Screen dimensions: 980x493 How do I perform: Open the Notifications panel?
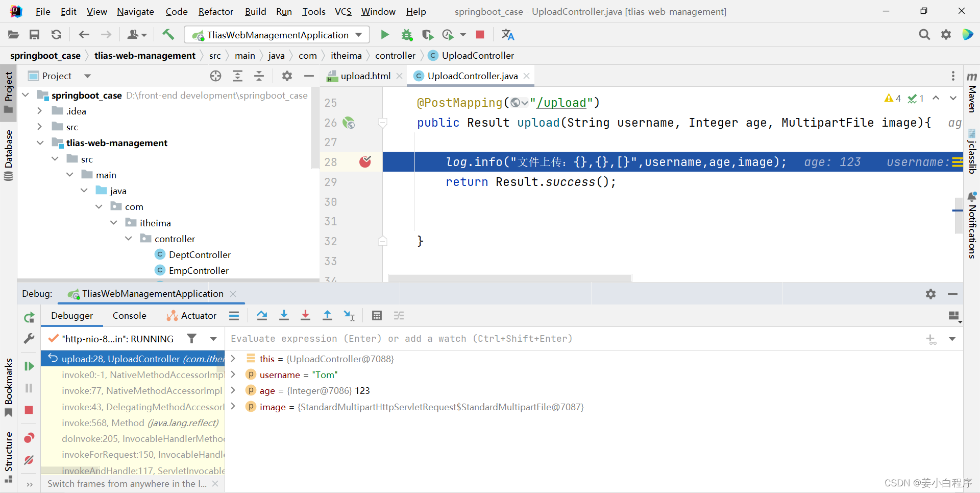972,225
